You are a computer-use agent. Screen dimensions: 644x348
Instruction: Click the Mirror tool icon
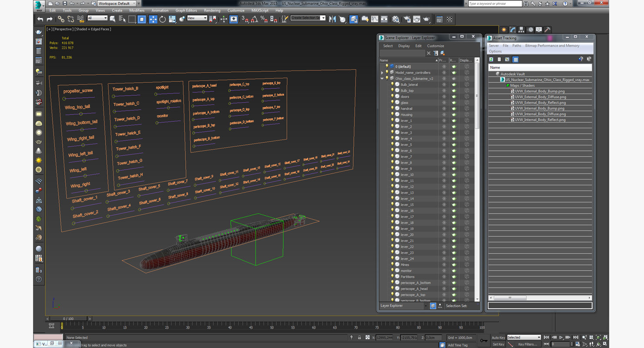(333, 19)
